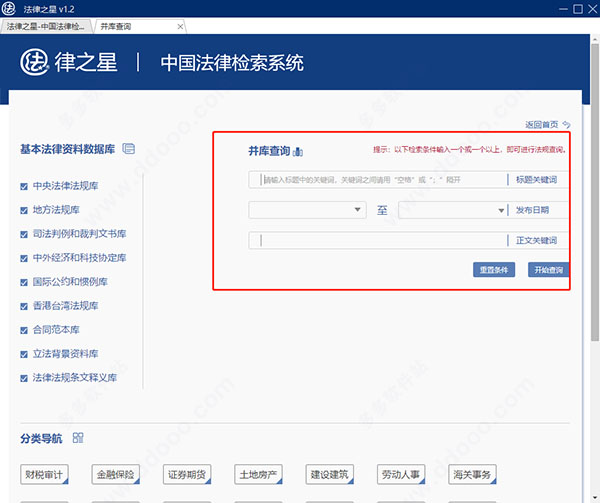This screenshot has height=503, width=600.
Task: Uncheck 中央法律法规库 checkbox
Action: coord(24,186)
